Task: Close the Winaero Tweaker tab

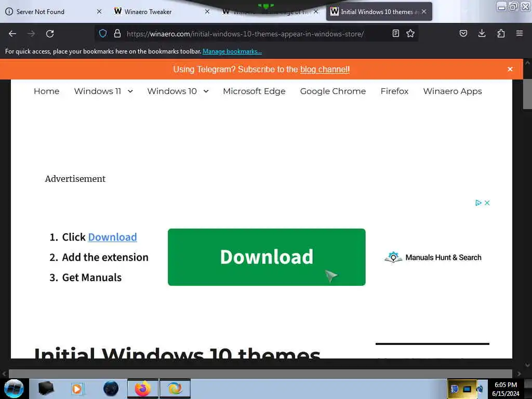Action: coord(207,11)
